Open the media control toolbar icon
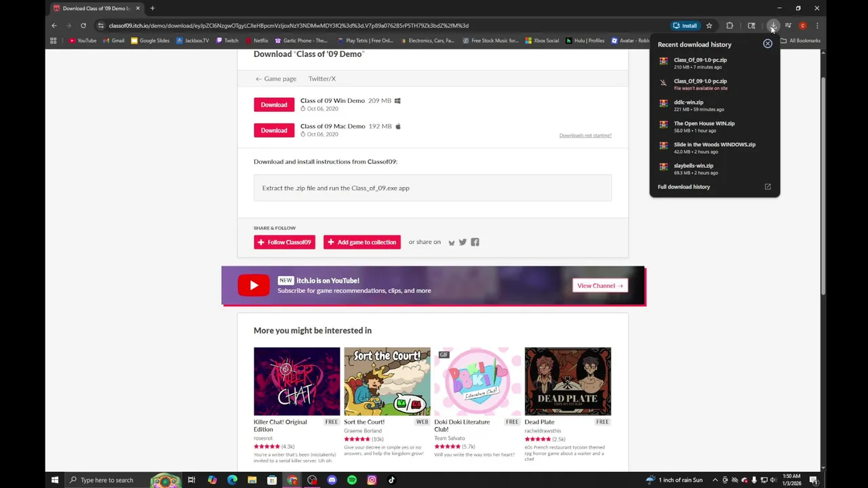 click(788, 26)
